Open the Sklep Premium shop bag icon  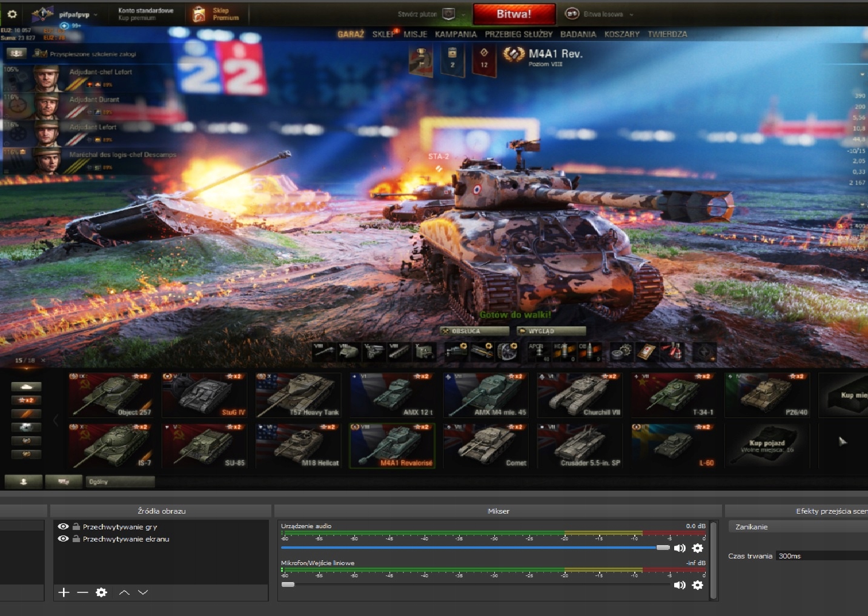pyautogui.click(x=199, y=14)
